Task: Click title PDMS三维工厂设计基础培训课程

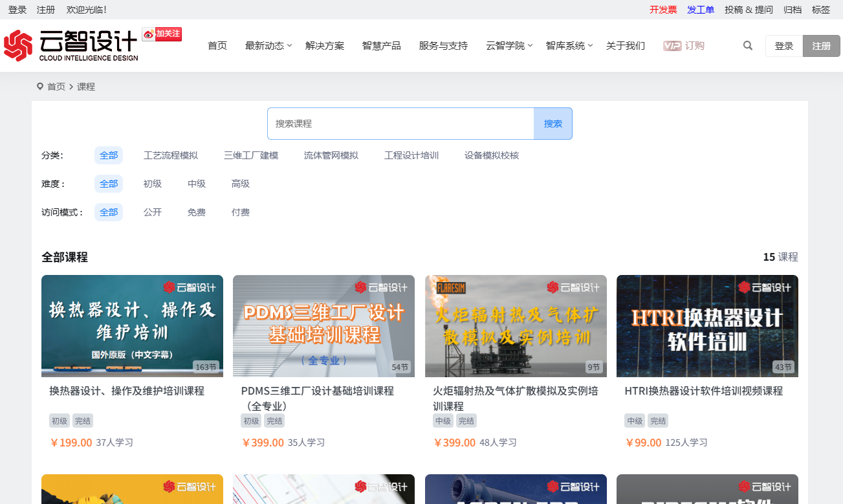Action: click(x=317, y=399)
